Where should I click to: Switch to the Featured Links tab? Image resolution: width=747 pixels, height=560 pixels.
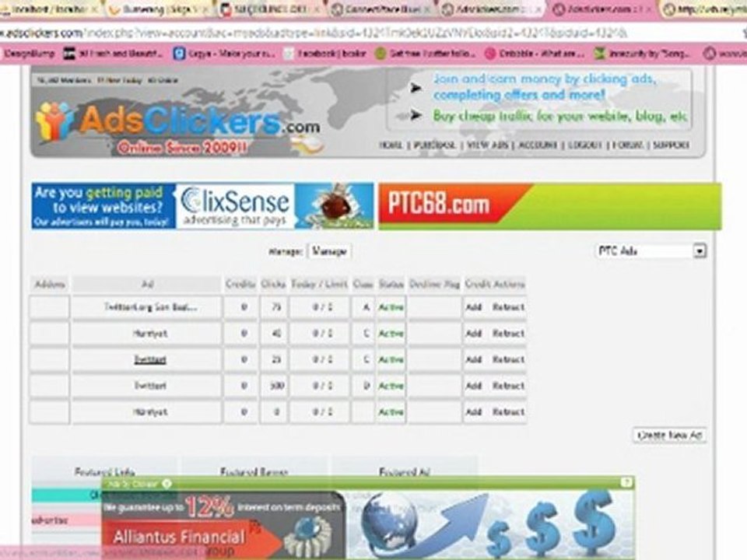104,471
